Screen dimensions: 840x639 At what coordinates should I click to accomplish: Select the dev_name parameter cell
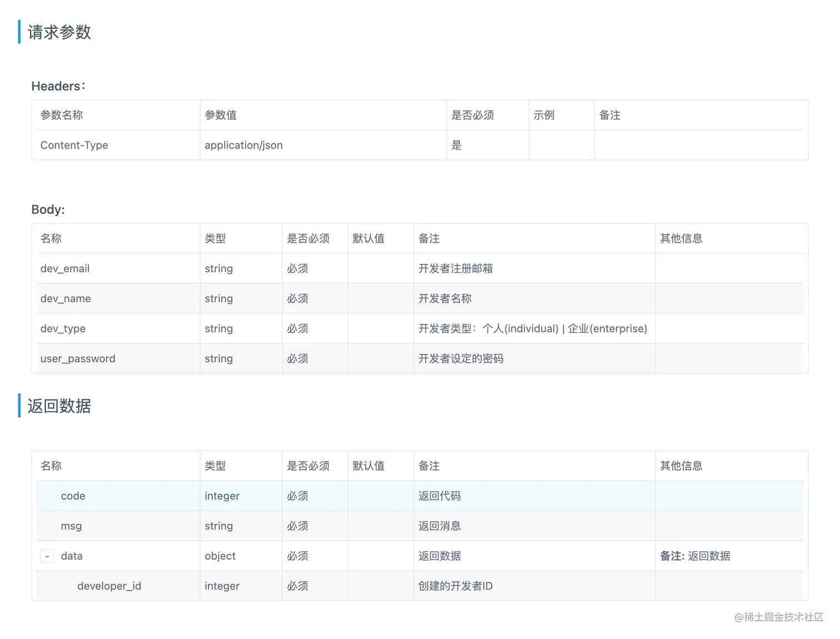click(118, 299)
